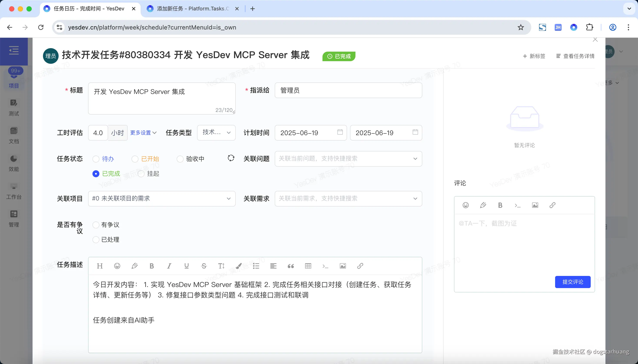Screen dimensions: 638x364
Task: Expand 更多设置 next to work hours
Action: 143,133
